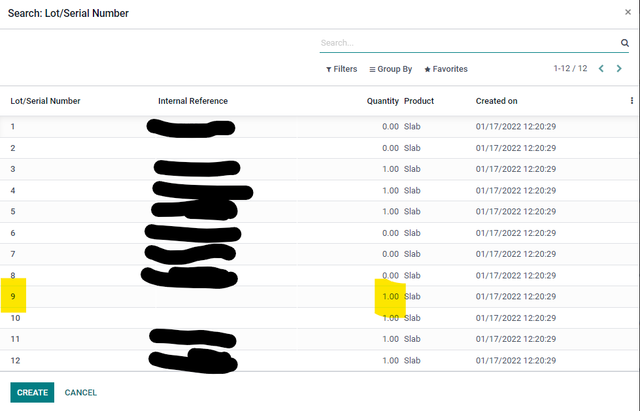Select lot number 9 row
640x411 pixels.
pyautogui.click(x=320, y=296)
